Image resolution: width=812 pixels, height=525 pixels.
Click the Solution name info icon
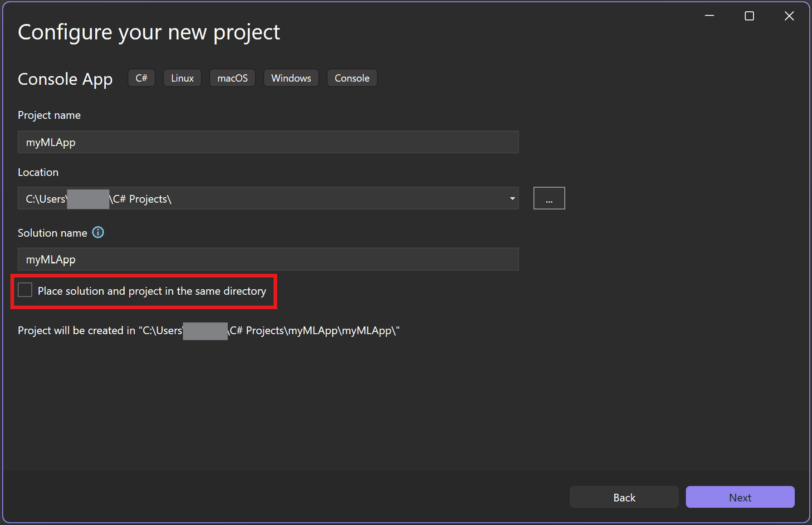[x=98, y=233]
